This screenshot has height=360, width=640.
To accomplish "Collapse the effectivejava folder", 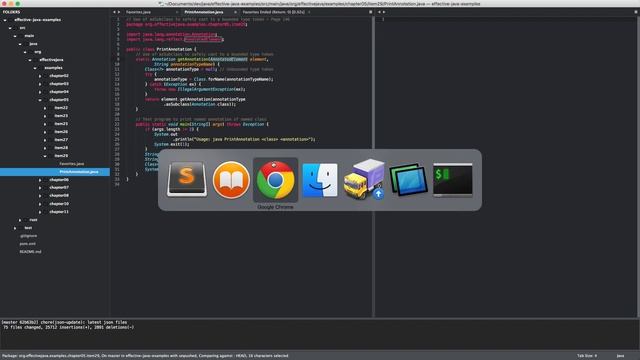I will (x=30, y=60).
